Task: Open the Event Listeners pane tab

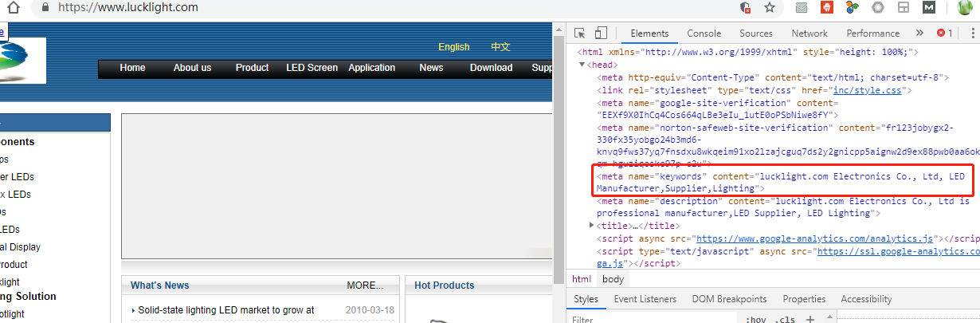Action: pos(645,299)
